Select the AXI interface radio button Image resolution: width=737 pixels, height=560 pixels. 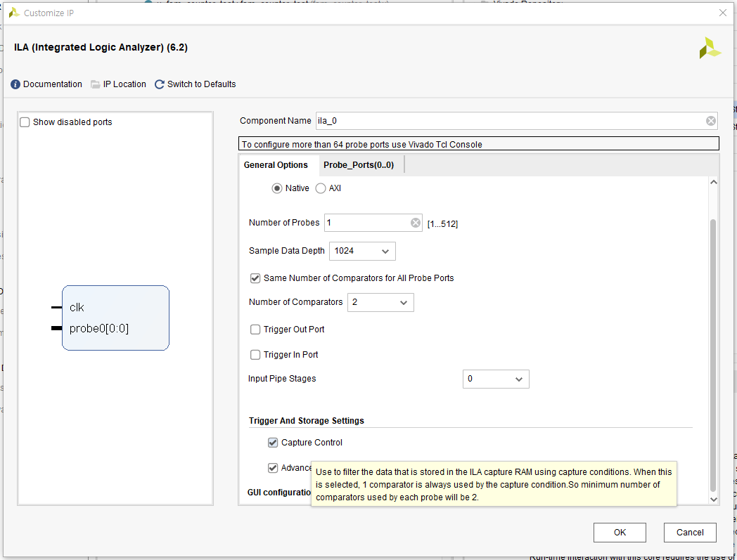321,188
